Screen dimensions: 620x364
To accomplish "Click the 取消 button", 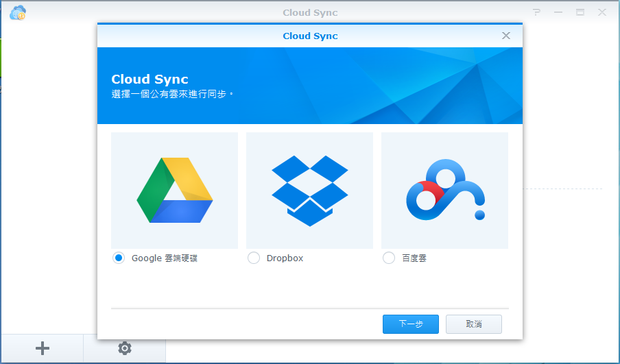I will coord(474,324).
